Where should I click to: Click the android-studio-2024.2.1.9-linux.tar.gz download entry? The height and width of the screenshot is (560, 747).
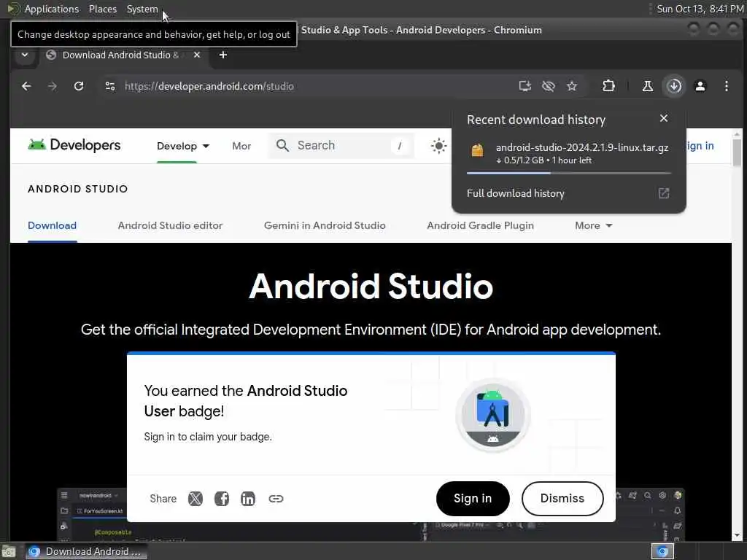click(569, 154)
